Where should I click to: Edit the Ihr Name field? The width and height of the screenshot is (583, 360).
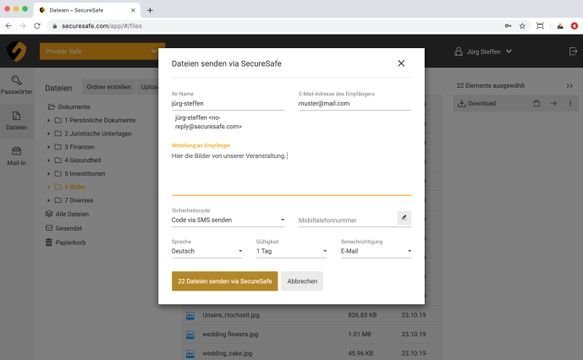pyautogui.click(x=228, y=103)
